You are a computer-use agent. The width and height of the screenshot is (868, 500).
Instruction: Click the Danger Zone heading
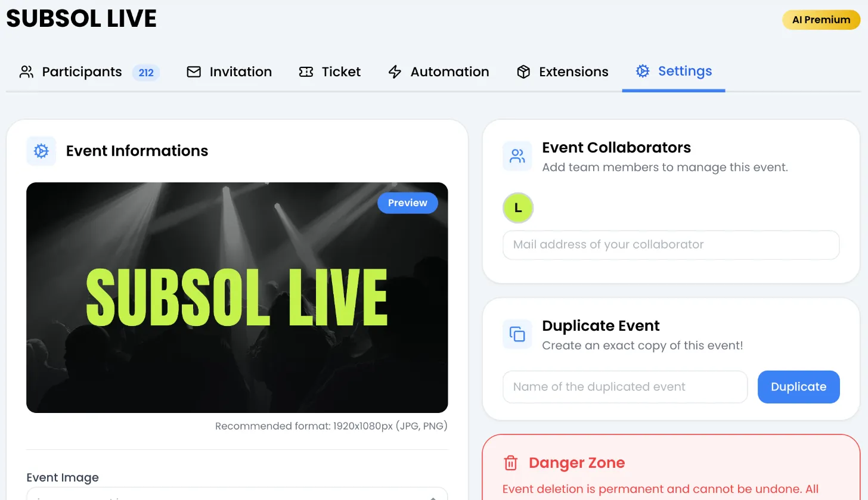(576, 463)
